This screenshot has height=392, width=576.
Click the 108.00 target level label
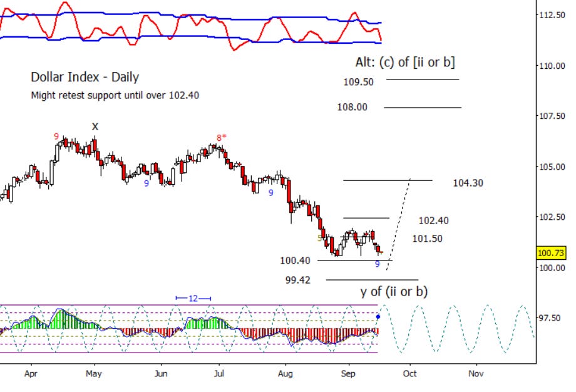(x=352, y=107)
